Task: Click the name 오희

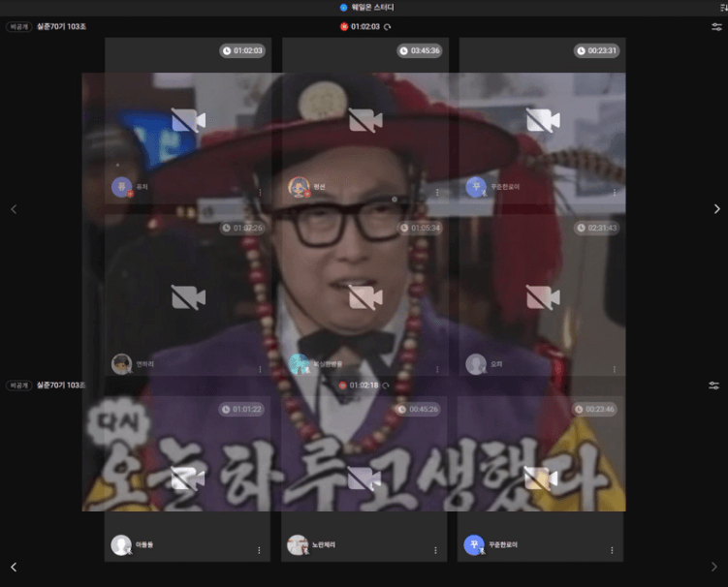Action: click(x=496, y=364)
